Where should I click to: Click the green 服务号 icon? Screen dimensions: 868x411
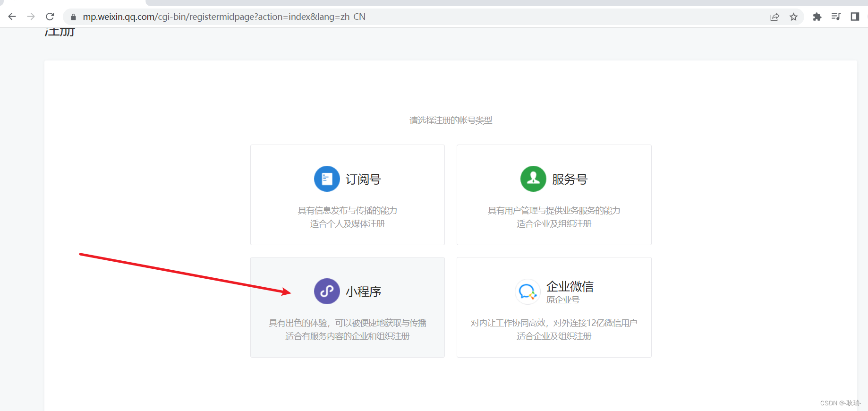(533, 179)
